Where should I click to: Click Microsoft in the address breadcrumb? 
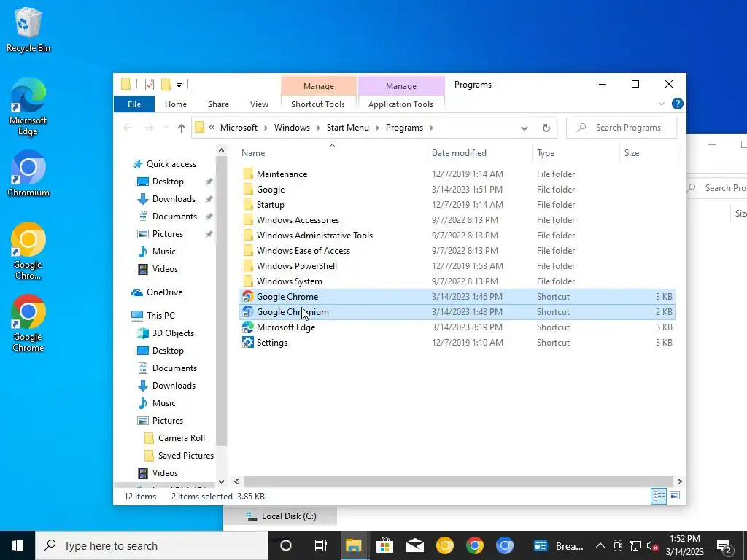click(x=239, y=128)
